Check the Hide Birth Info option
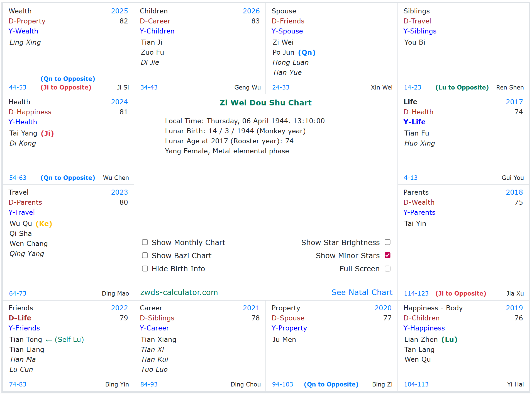Viewport: 532px width, 394px height. coord(145,269)
